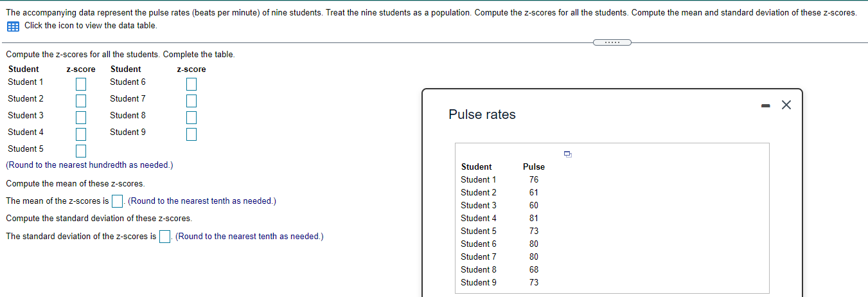Select the Student 3 z-score input box

pos(80,118)
